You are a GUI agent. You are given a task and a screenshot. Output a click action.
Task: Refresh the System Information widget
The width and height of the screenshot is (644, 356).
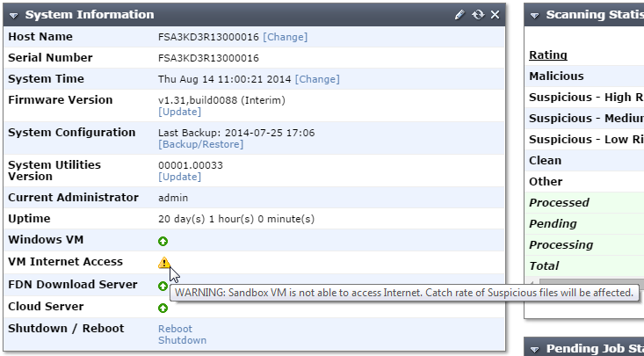coord(478,15)
